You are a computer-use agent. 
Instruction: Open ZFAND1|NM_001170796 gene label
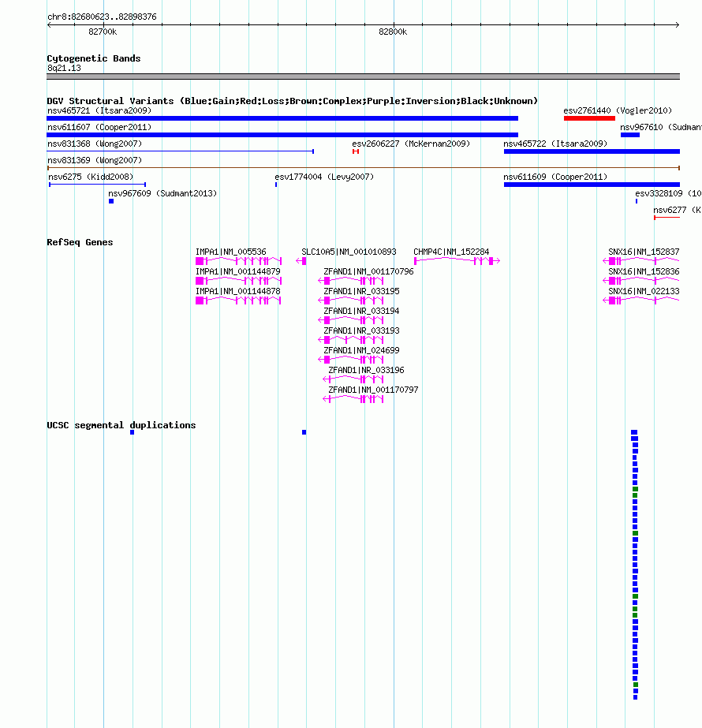[368, 271]
